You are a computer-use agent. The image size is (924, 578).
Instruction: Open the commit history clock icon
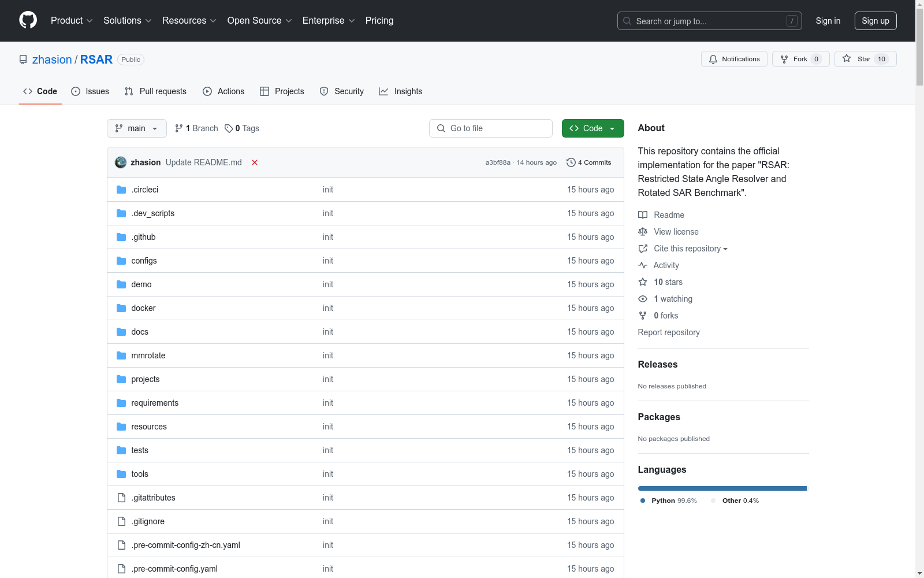571,162
